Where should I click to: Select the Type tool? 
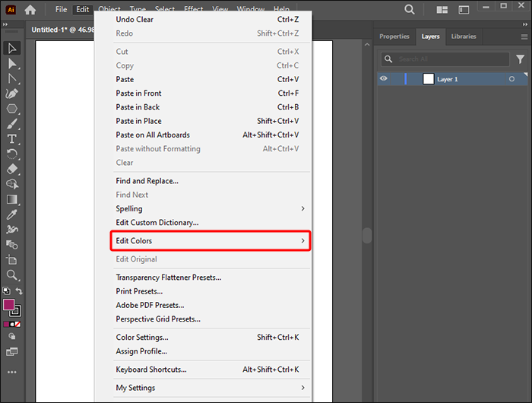12,139
